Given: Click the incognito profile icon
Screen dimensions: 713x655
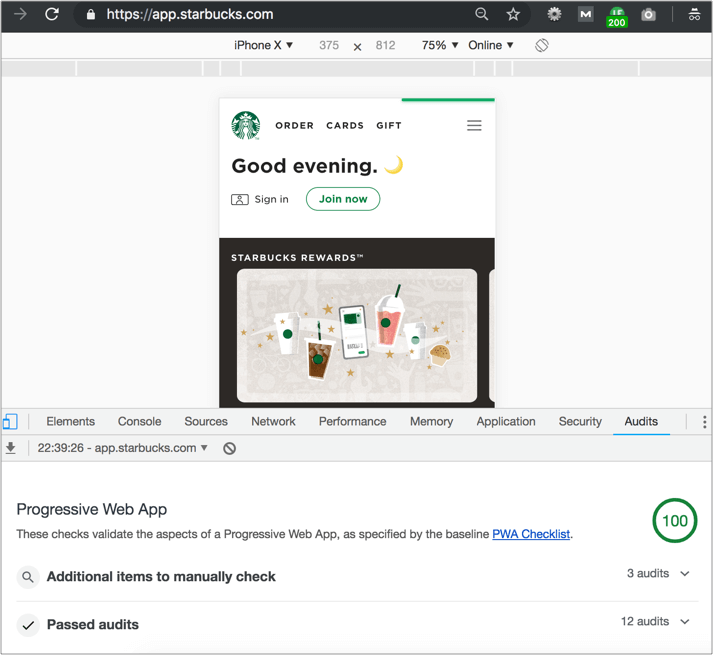Looking at the screenshot, I should [694, 15].
